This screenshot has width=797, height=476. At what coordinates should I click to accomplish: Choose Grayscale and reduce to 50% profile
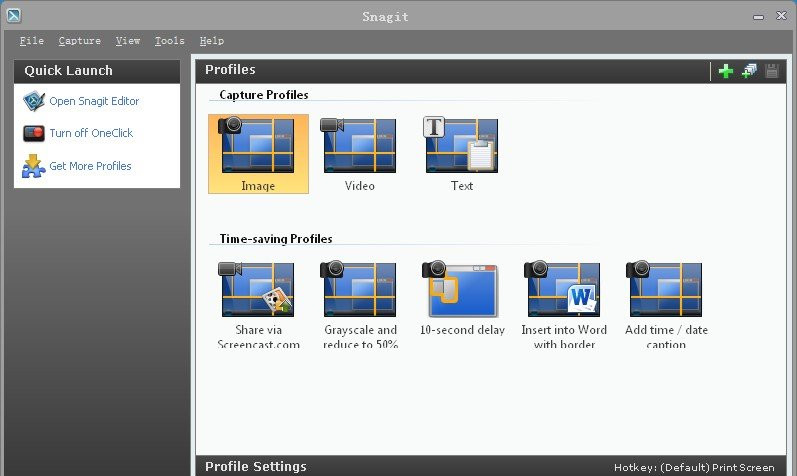pos(360,305)
